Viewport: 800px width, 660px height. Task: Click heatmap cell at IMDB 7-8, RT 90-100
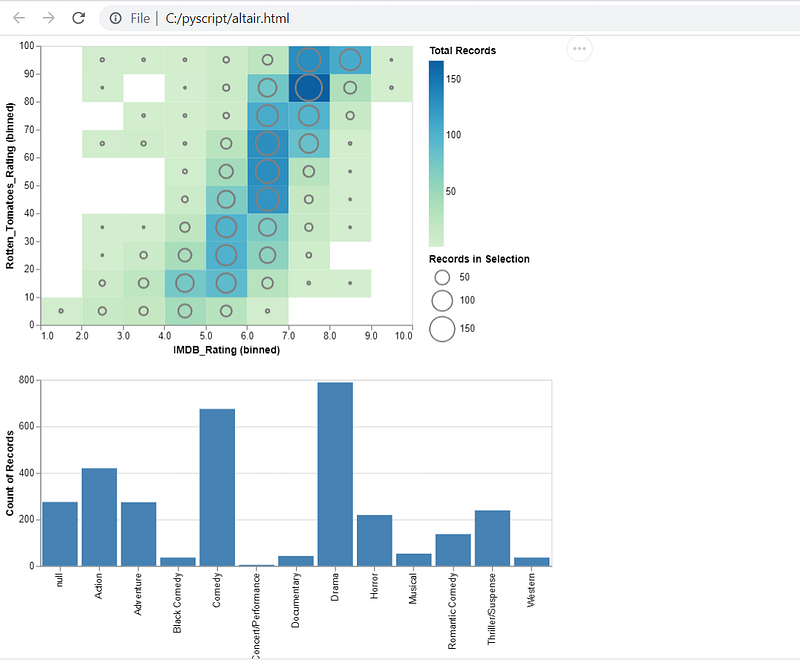point(309,60)
